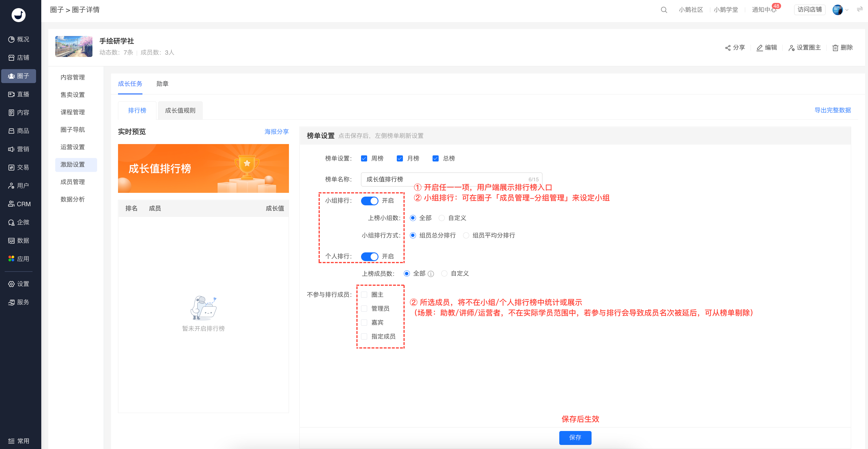Viewport: 868px width, 449px height.
Task: Toggle the 月榜 checkbox
Action: click(400, 159)
